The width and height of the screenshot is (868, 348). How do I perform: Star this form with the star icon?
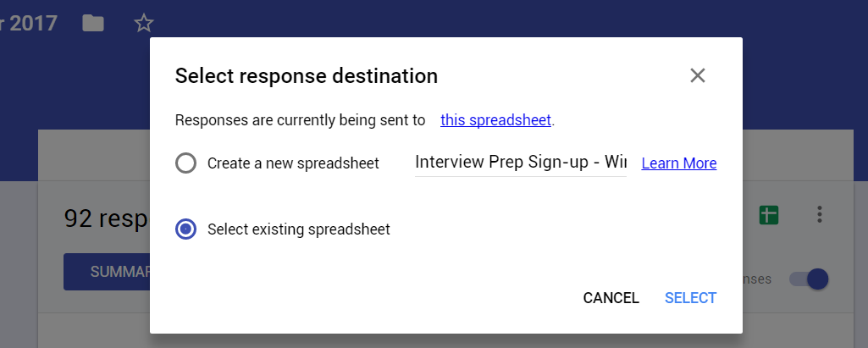point(144,23)
